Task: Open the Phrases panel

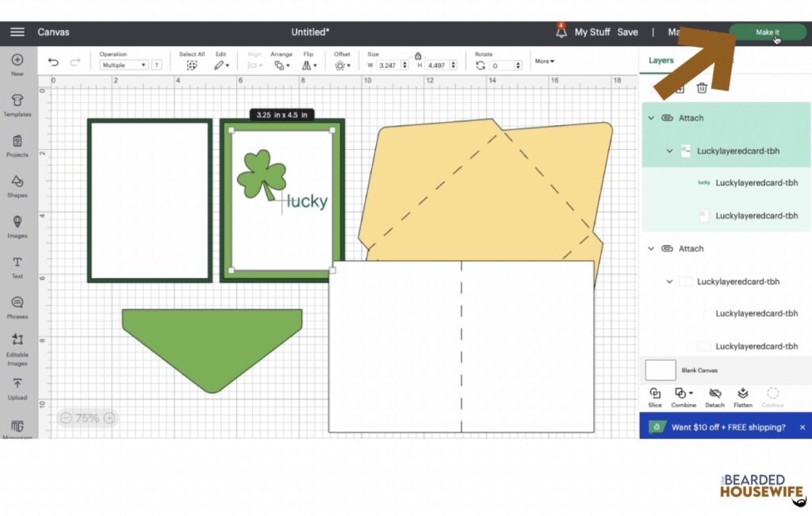Action: (17, 306)
